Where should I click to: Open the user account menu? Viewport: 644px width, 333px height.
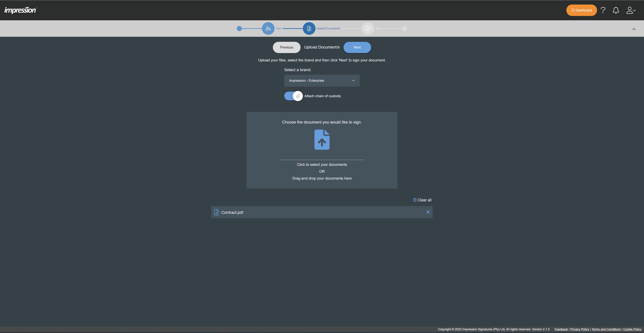631,10
